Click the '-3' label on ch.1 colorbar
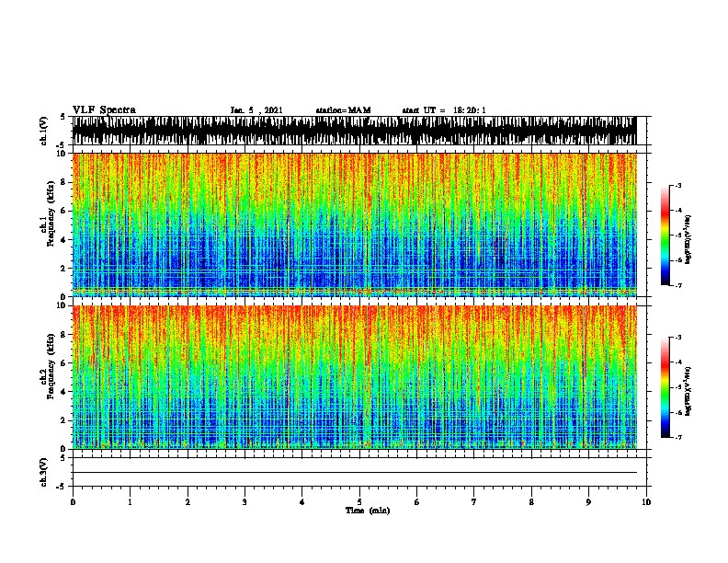This screenshot has width=728, height=563. point(678,186)
